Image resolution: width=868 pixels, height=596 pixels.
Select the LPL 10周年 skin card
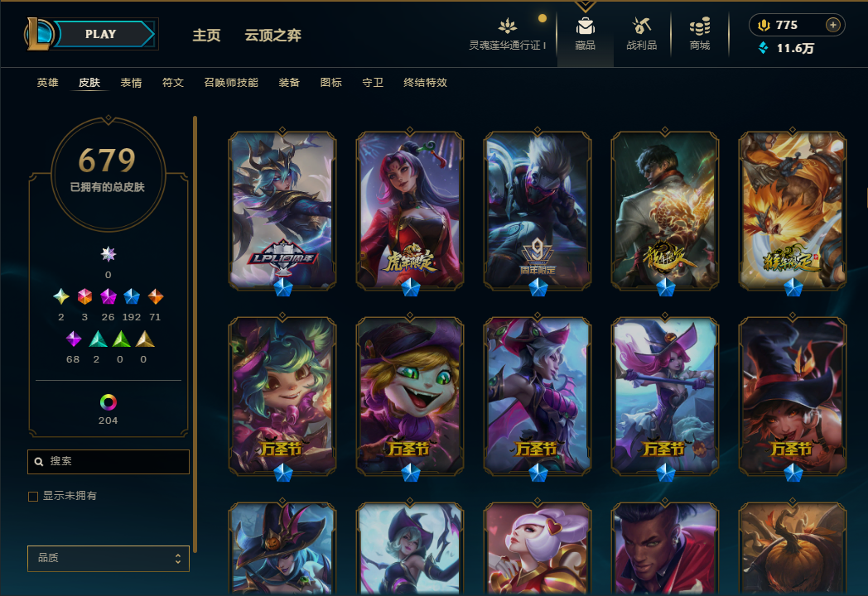tap(282, 210)
